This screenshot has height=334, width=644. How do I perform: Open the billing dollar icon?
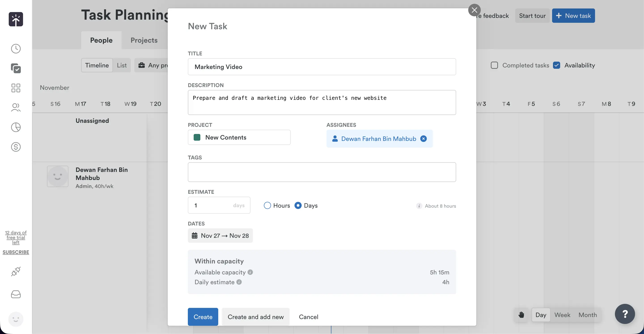[16, 147]
